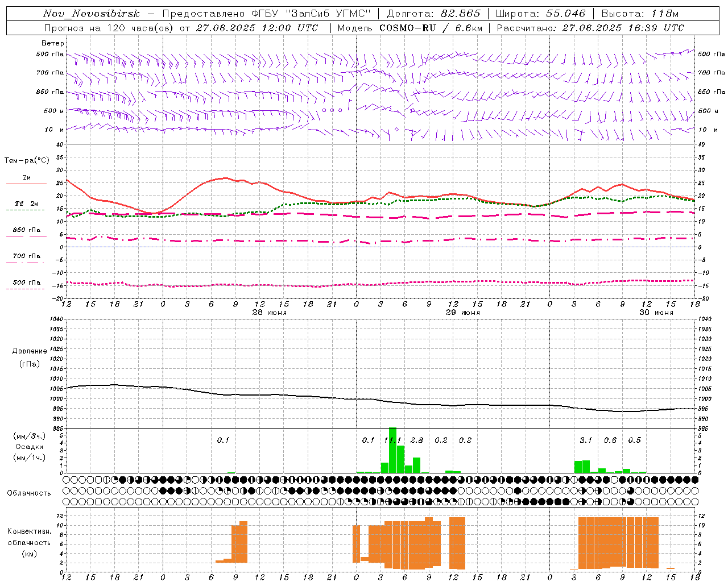Click the "(мм/3ч.)" units label
Image resolution: width=728 pixels, height=582 pixels.
(30, 436)
